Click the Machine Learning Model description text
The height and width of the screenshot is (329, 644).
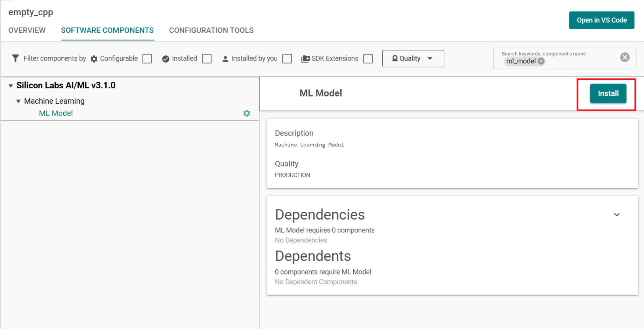click(309, 145)
